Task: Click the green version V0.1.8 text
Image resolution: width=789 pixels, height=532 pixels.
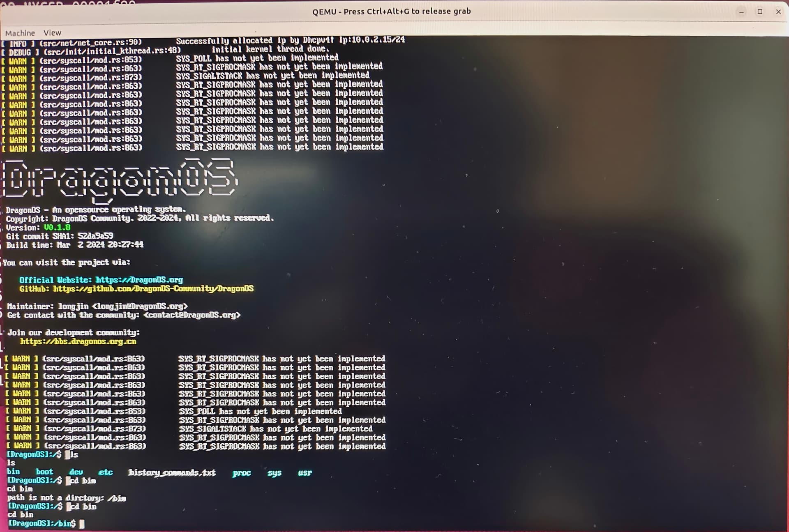Action: coord(57,227)
